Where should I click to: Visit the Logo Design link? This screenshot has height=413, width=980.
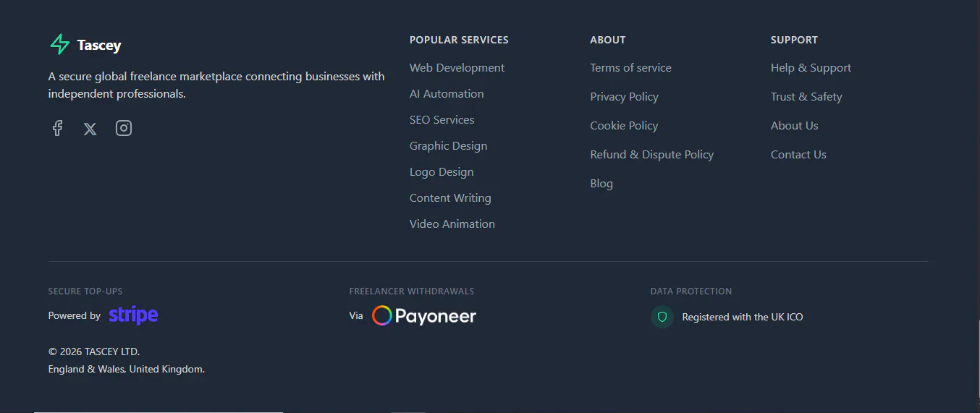coord(442,172)
